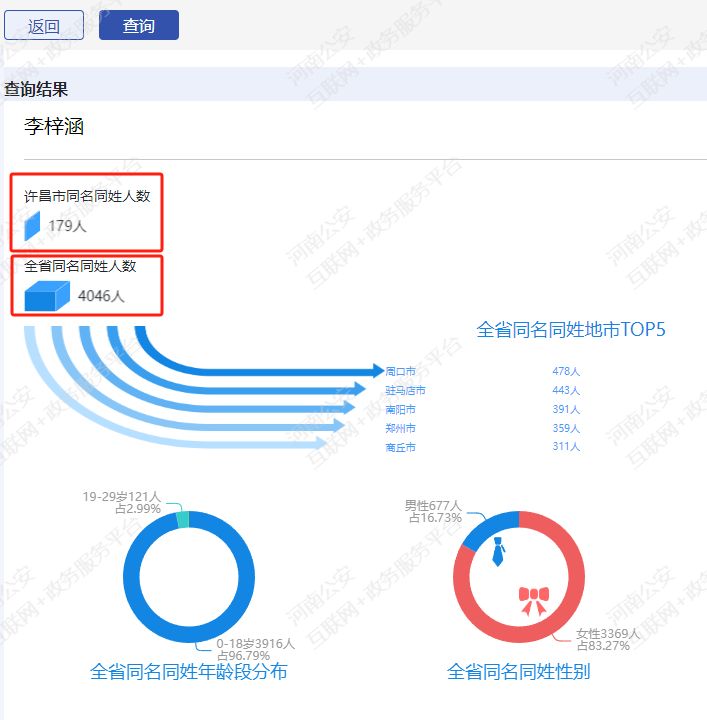Click the 全省同名同姓年龄段分布 chart title
Screen dimensions: 707x720
[188, 672]
